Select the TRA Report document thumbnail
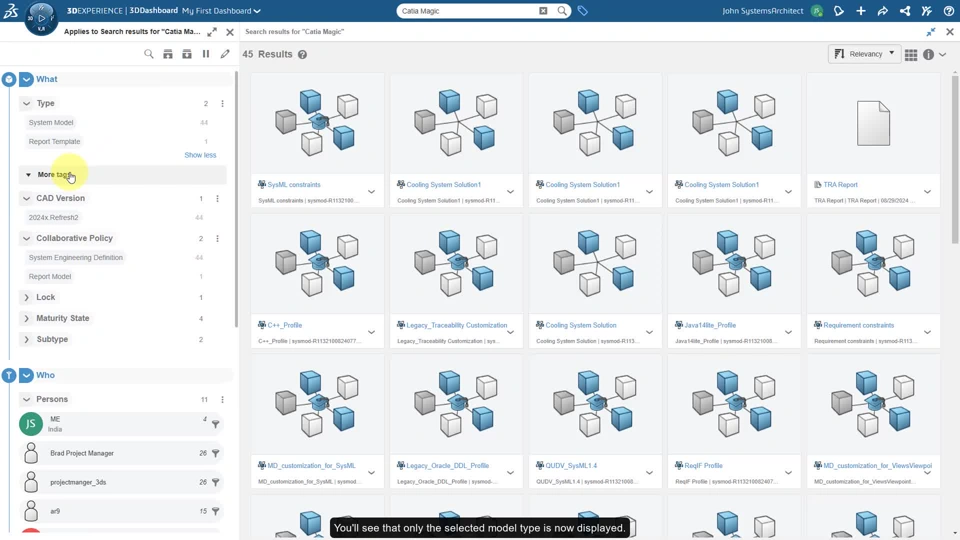Screen dimensions: 960x540 (x=873, y=123)
